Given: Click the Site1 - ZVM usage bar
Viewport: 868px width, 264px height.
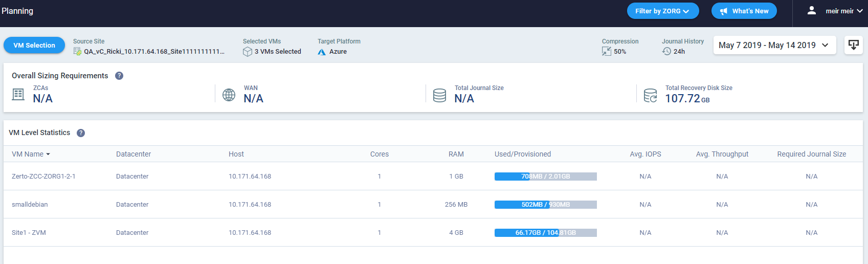Looking at the screenshot, I should point(546,233).
